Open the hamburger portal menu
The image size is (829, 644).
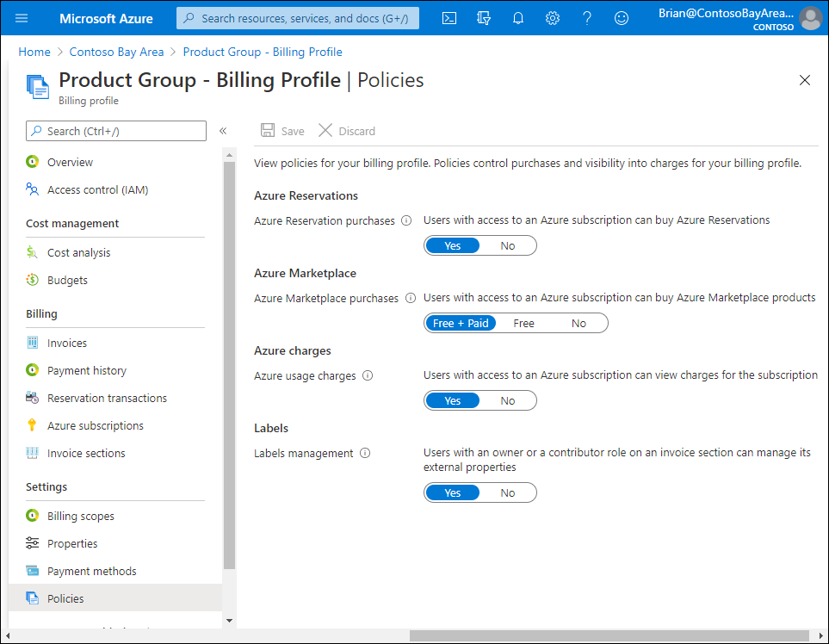pyautogui.click(x=22, y=18)
